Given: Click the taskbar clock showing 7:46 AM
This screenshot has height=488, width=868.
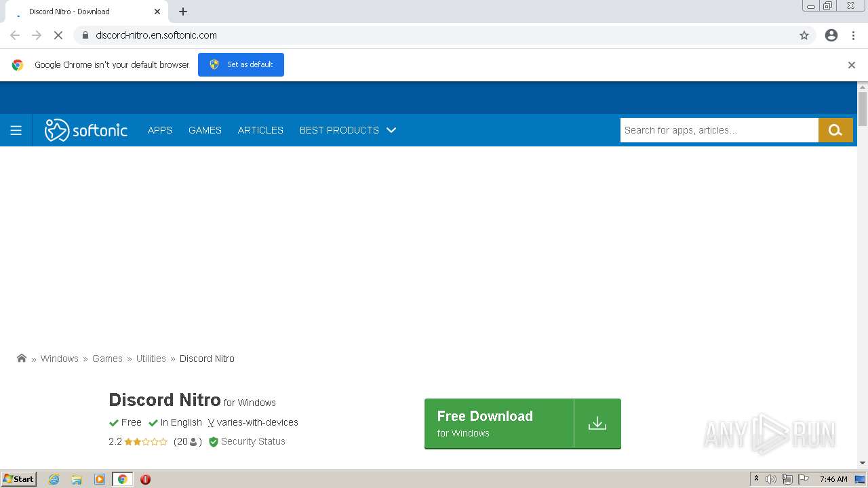Looking at the screenshot, I should [833, 479].
